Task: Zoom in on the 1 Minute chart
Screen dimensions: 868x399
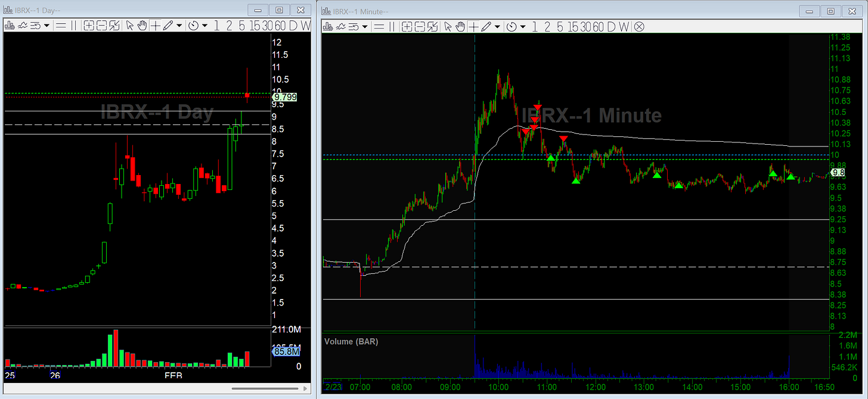Action: click(x=407, y=27)
